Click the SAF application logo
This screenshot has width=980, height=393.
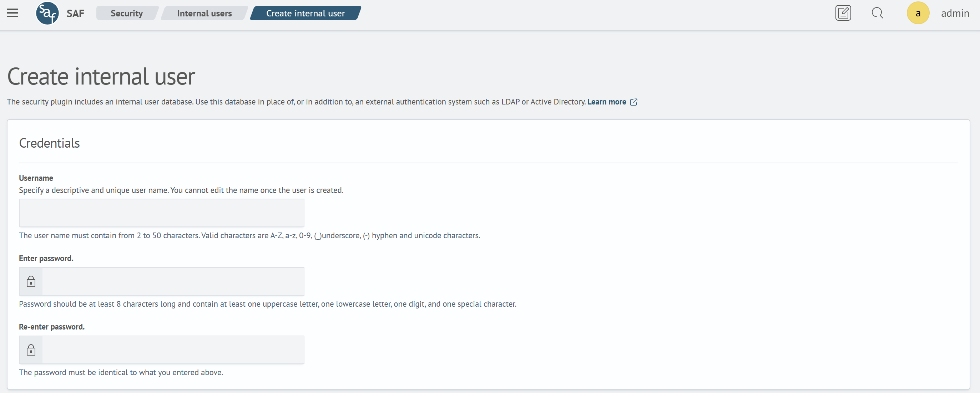(x=47, y=12)
